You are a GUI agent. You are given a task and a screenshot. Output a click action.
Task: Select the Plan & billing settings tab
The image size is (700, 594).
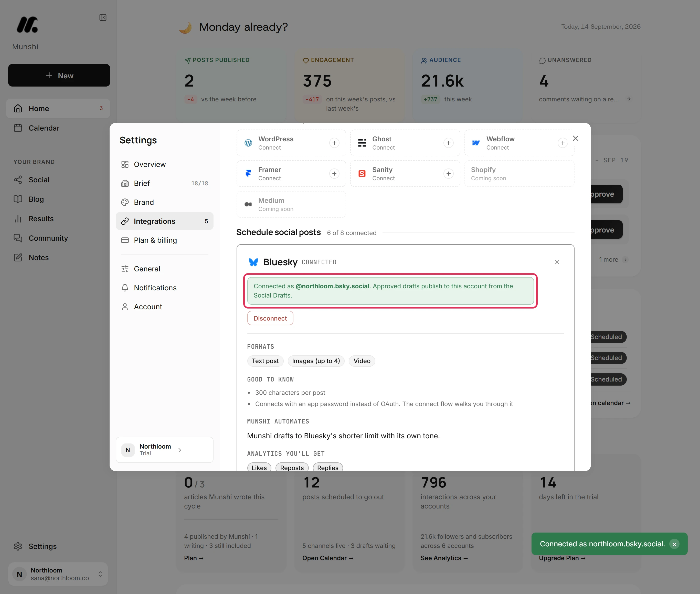[165, 240]
